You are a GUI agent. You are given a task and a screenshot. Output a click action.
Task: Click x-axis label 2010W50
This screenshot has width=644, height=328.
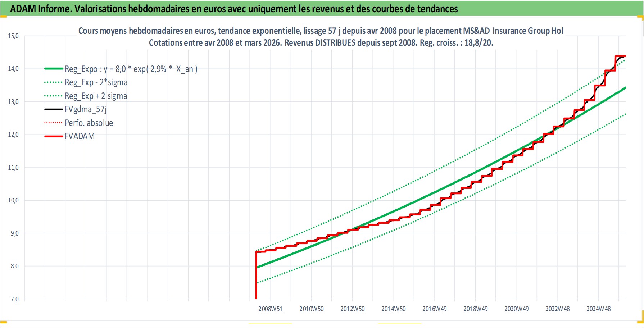pos(312,309)
